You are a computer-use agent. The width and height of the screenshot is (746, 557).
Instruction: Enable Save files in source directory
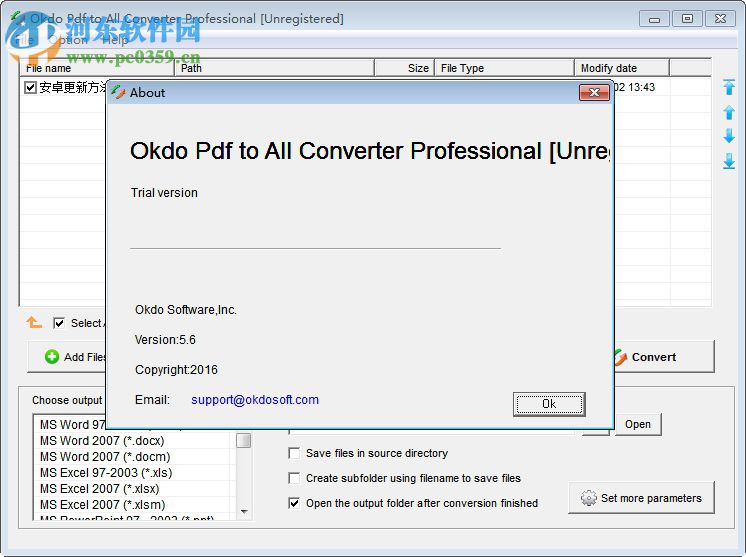click(294, 453)
